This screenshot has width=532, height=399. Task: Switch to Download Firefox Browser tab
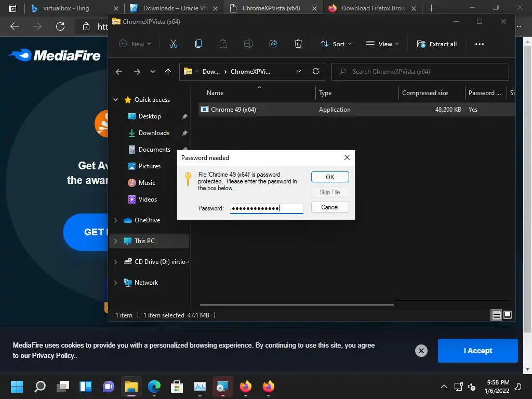point(373,8)
